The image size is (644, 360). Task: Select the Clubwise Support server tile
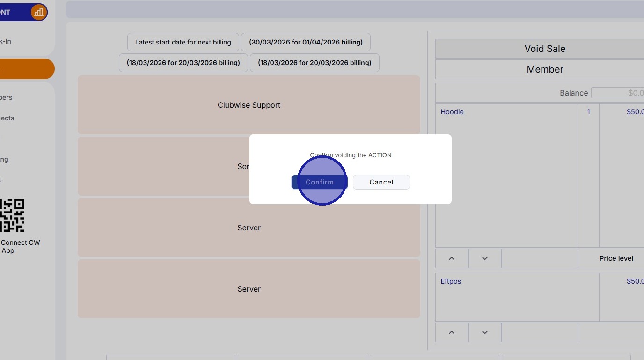point(249,105)
